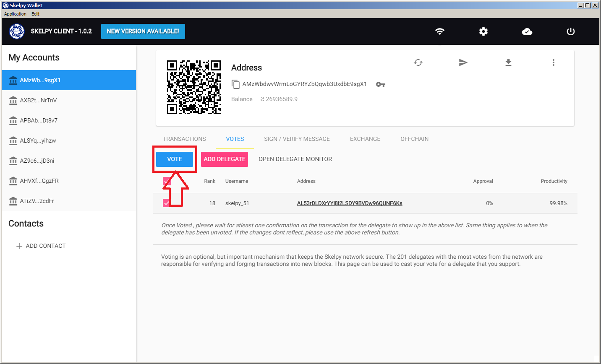The height and width of the screenshot is (364, 601).
Task: Select account APBAb...Dt8v7
Action: point(69,120)
